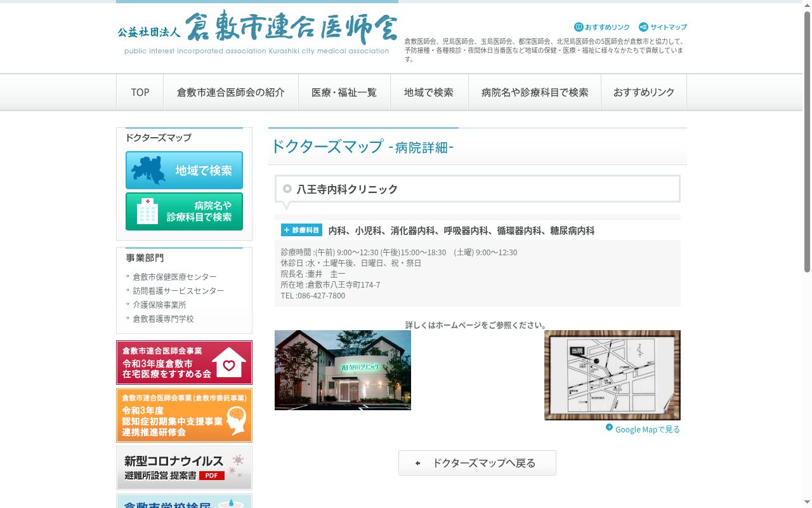This screenshot has width=812, height=508.
Task: Select 医療・福祉一覧 in navigation bar
Action: pos(344,92)
